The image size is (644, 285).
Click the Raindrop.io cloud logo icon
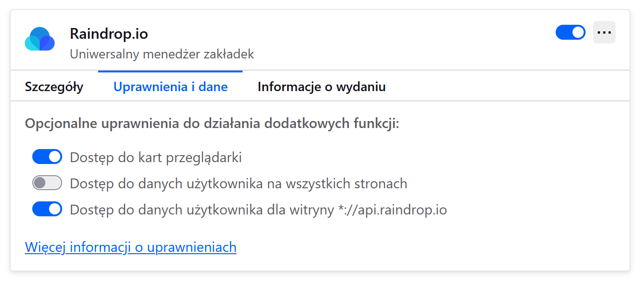[x=40, y=39]
